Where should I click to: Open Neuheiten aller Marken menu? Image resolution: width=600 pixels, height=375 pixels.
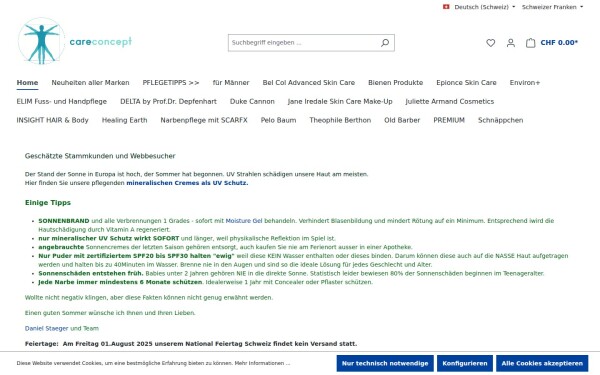tap(90, 83)
